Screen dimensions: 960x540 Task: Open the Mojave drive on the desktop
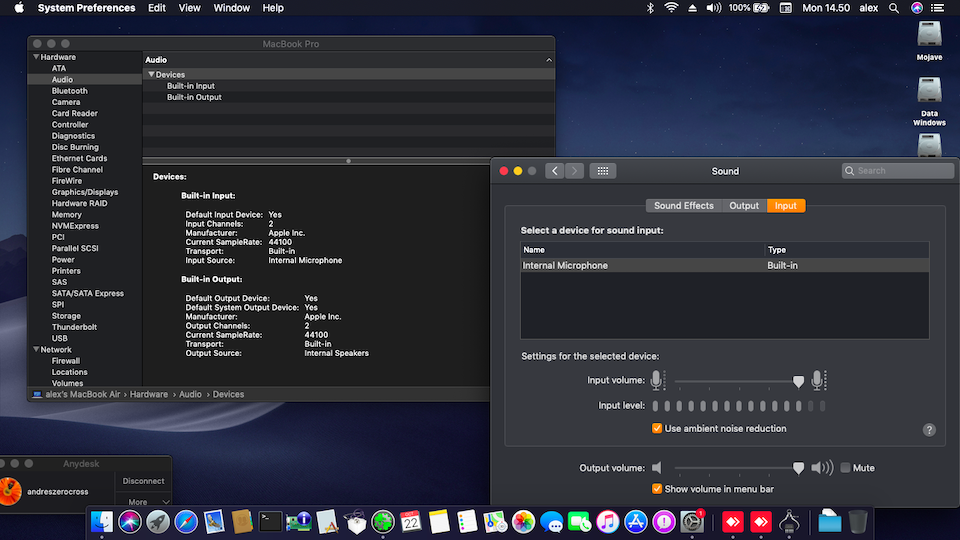point(929,35)
